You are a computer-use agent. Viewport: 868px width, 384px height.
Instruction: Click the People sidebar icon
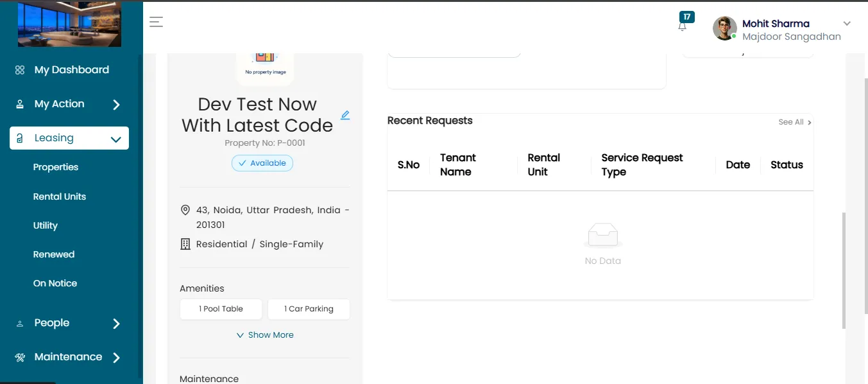[x=20, y=324]
